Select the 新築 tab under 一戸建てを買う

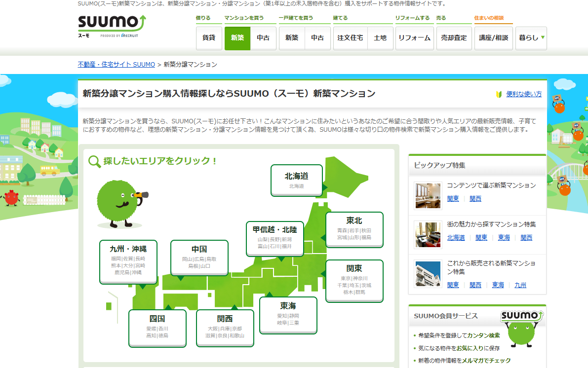click(292, 38)
